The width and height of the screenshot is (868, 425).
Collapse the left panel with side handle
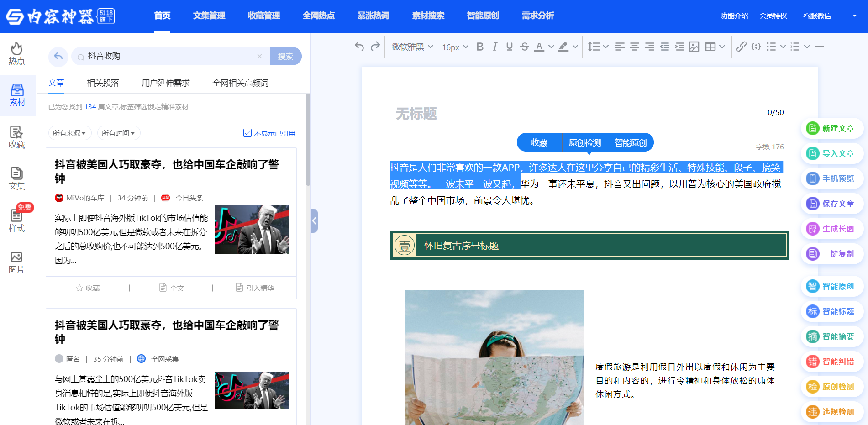pos(314,221)
